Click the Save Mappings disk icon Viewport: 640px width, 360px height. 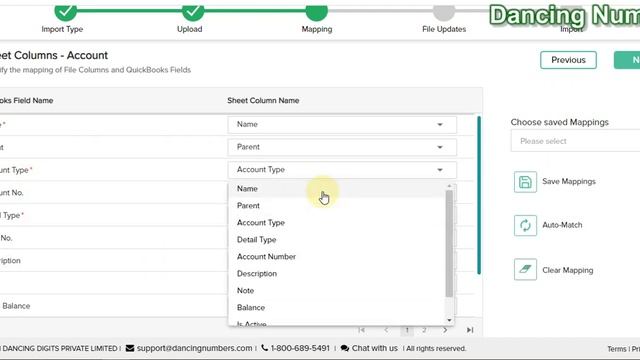point(525,182)
